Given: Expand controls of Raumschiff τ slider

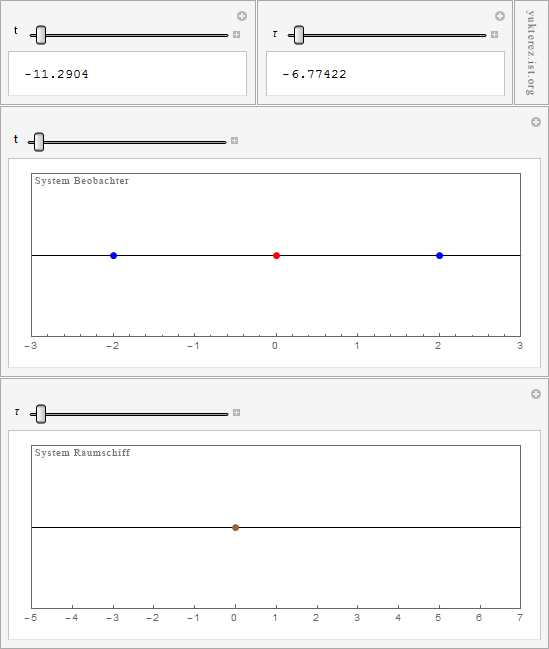Looking at the screenshot, I should coord(236,413).
